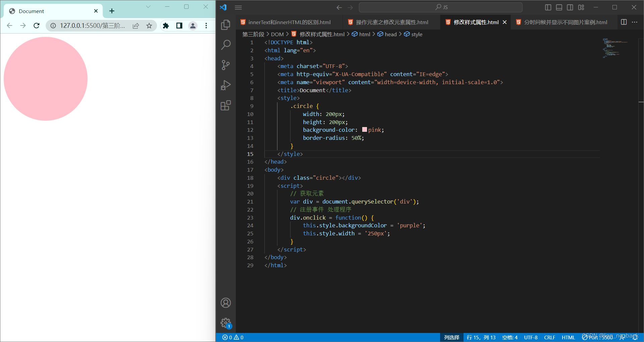644x342 pixels.
Task: Open the style breadcrumb symbol list
Action: click(413, 34)
